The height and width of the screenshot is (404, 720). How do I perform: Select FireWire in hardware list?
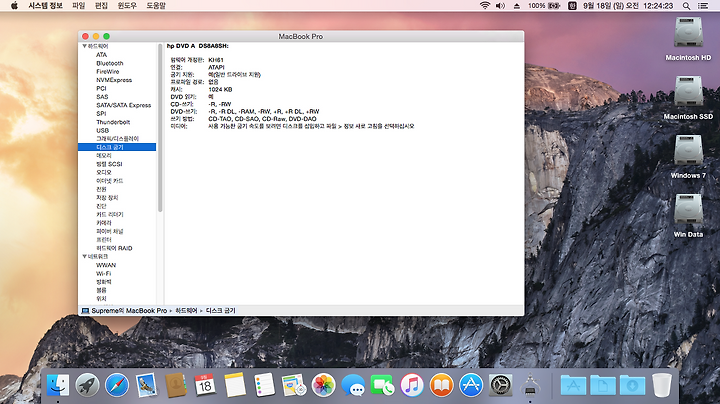pyautogui.click(x=107, y=72)
